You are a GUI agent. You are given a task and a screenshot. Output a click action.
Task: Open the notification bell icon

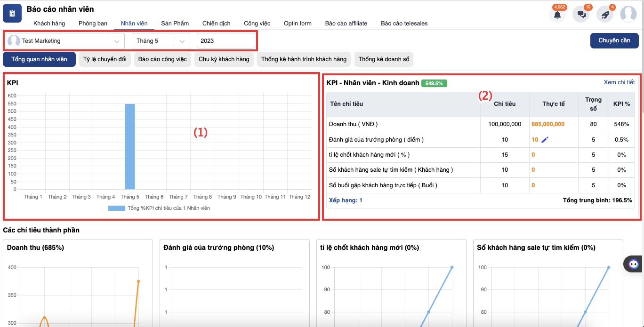pos(557,14)
